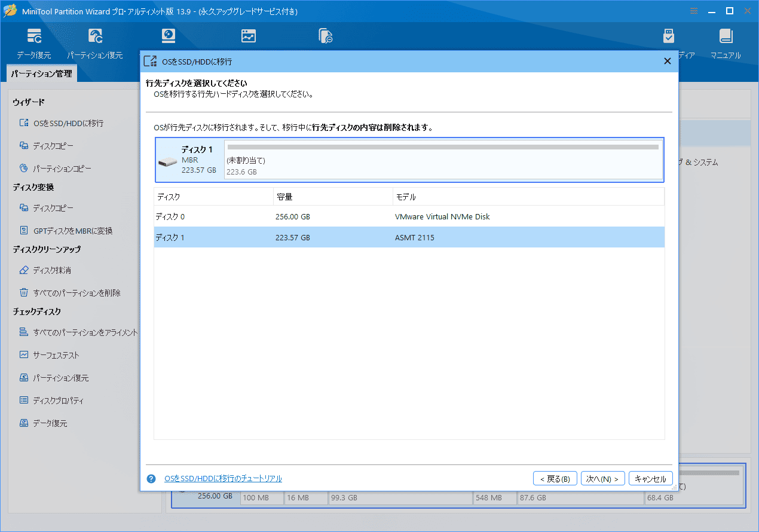Click ウィザード section header
Screen dimensions: 759x532
[x=29, y=103]
